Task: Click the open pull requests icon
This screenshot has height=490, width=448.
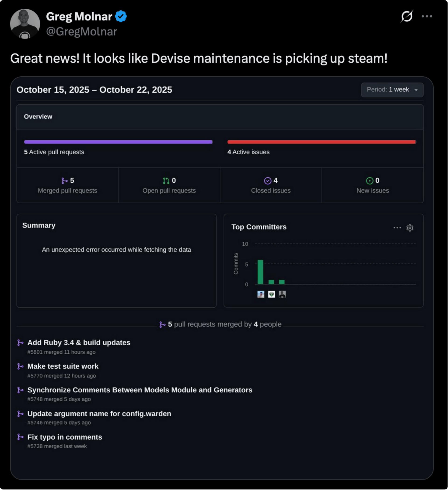Action: [166, 181]
